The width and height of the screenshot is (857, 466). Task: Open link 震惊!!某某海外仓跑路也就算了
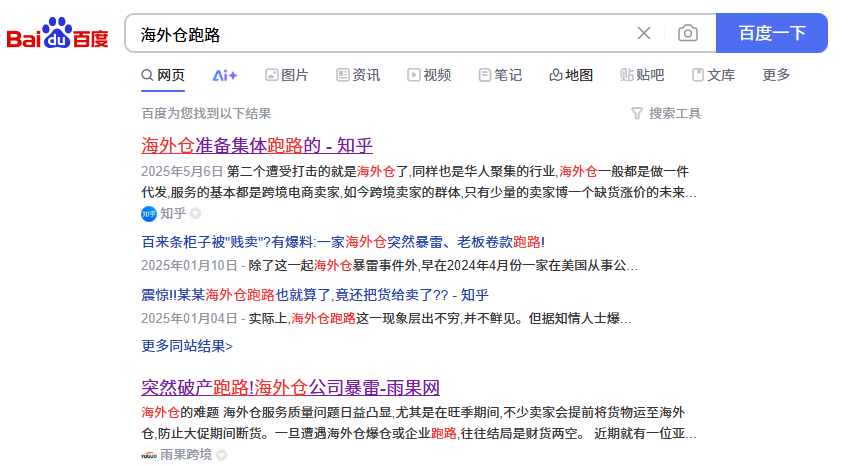(315, 295)
